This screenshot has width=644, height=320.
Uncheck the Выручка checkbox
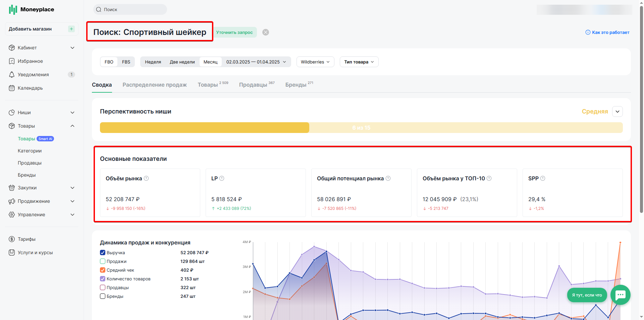point(103,253)
